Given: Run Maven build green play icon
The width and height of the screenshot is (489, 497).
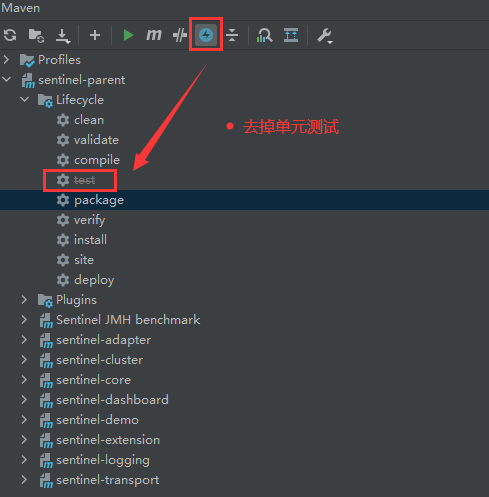Looking at the screenshot, I should tap(128, 35).
